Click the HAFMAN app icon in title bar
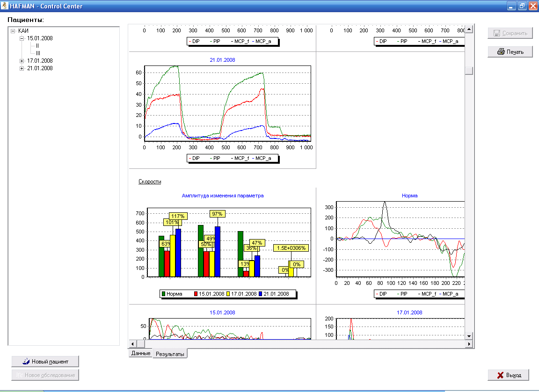The width and height of the screenshot is (539, 392). pyautogui.click(x=5, y=6)
